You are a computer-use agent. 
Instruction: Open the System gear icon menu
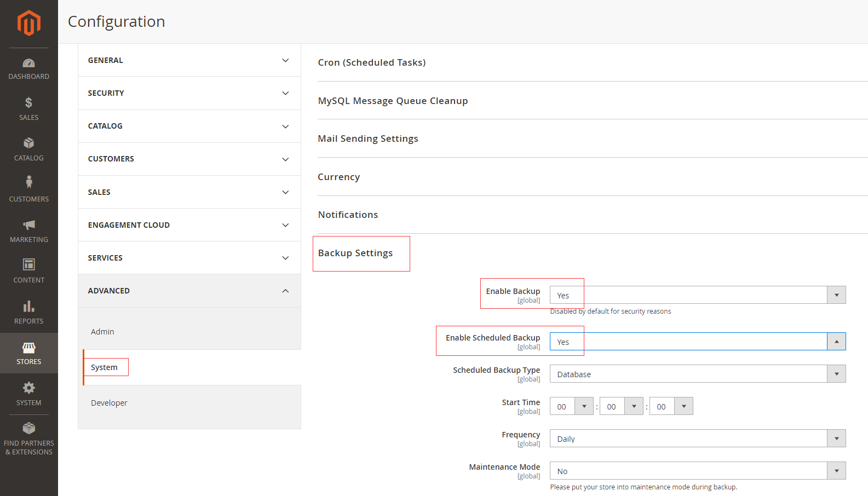tap(29, 388)
